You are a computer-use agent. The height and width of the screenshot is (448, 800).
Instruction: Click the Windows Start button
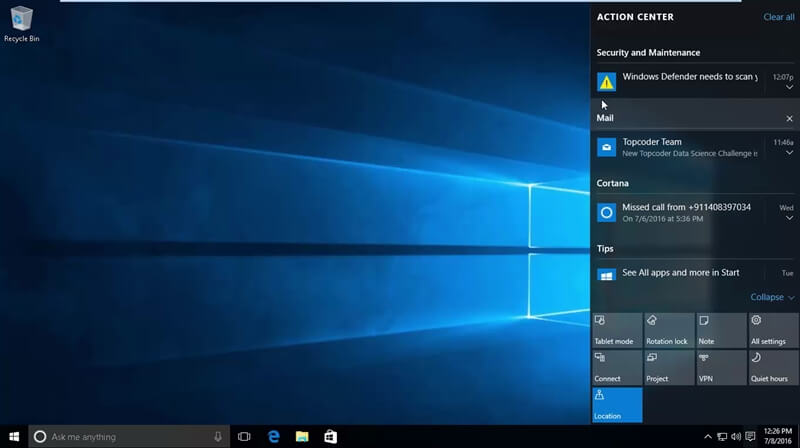click(14, 437)
